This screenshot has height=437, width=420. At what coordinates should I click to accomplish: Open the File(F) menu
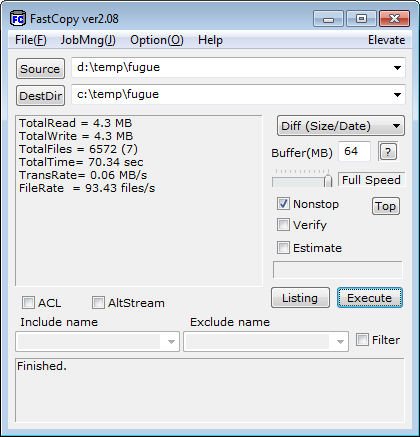coord(31,40)
